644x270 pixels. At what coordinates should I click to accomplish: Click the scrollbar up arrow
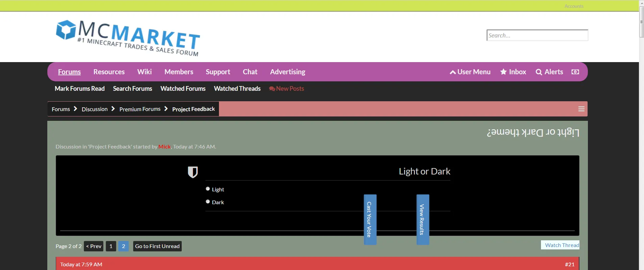pos(641,3)
